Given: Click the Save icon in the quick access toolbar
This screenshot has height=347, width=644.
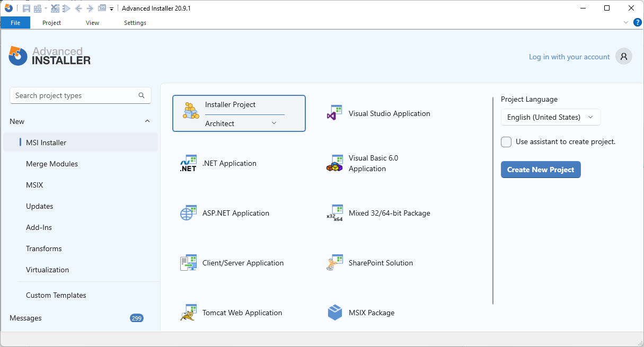Looking at the screenshot, I should [26, 8].
